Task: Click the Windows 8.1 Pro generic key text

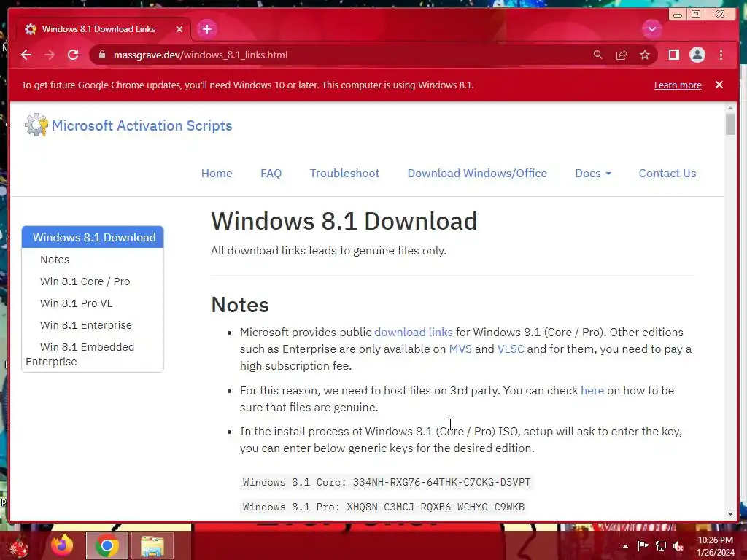Action: pos(384,507)
